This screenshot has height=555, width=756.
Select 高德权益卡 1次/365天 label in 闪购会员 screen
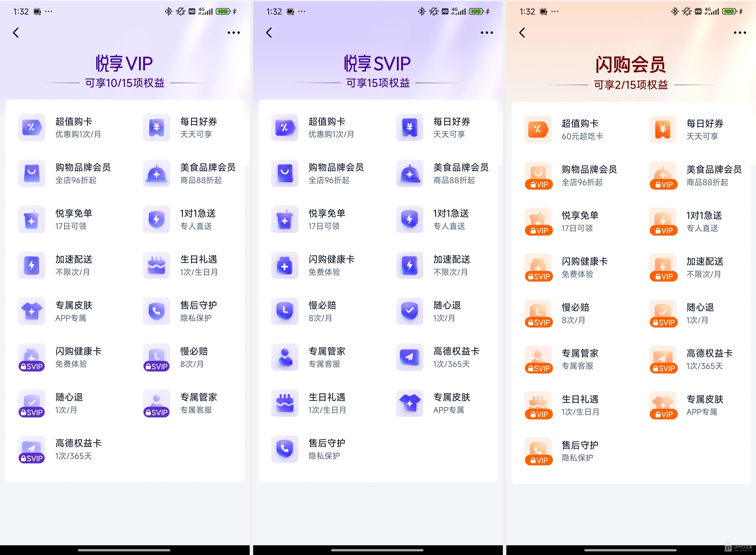coord(709,360)
